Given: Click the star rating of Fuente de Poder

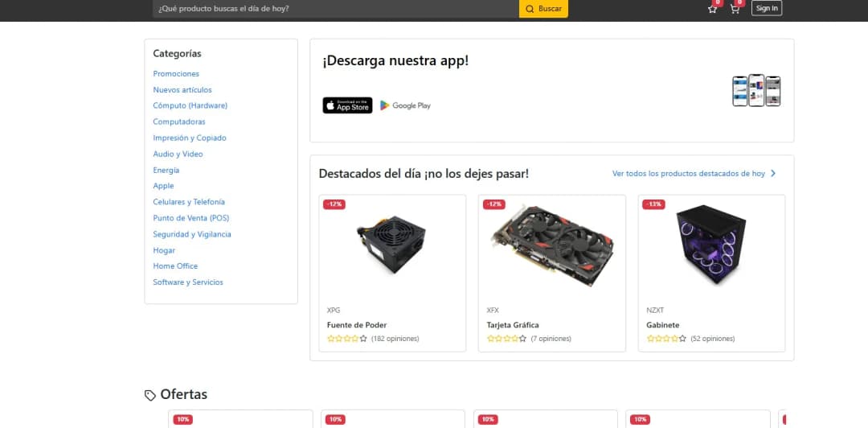Looking at the screenshot, I should click(x=347, y=338).
